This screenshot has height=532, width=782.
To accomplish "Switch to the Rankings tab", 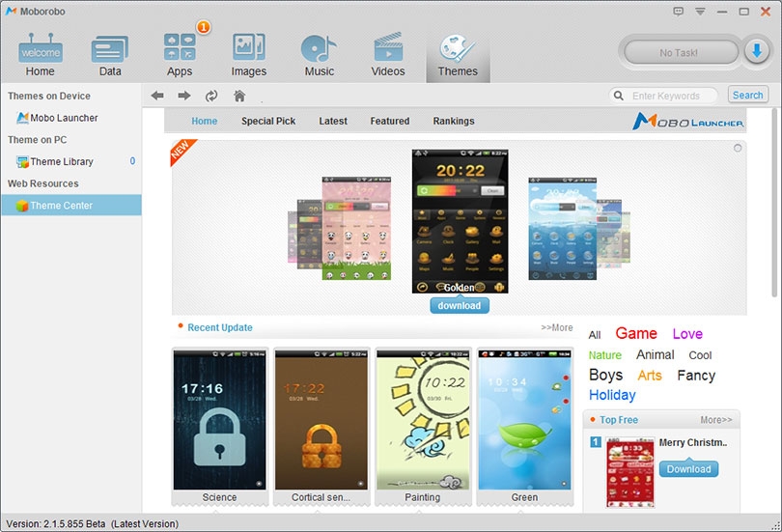I will coord(454,121).
